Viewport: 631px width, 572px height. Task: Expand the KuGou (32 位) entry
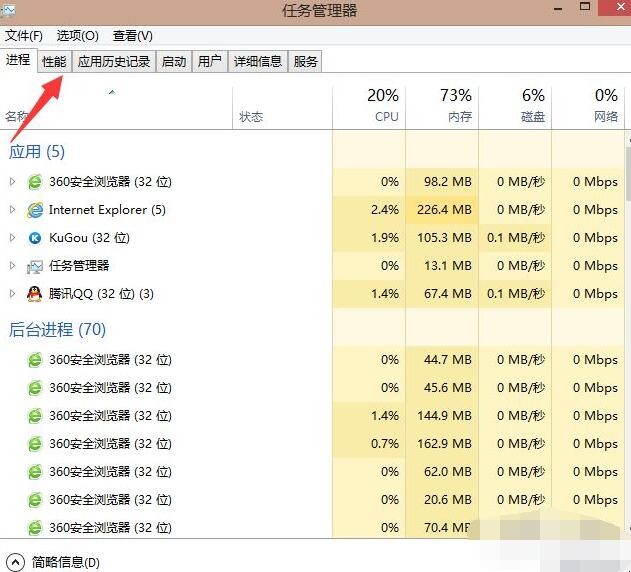[12, 238]
